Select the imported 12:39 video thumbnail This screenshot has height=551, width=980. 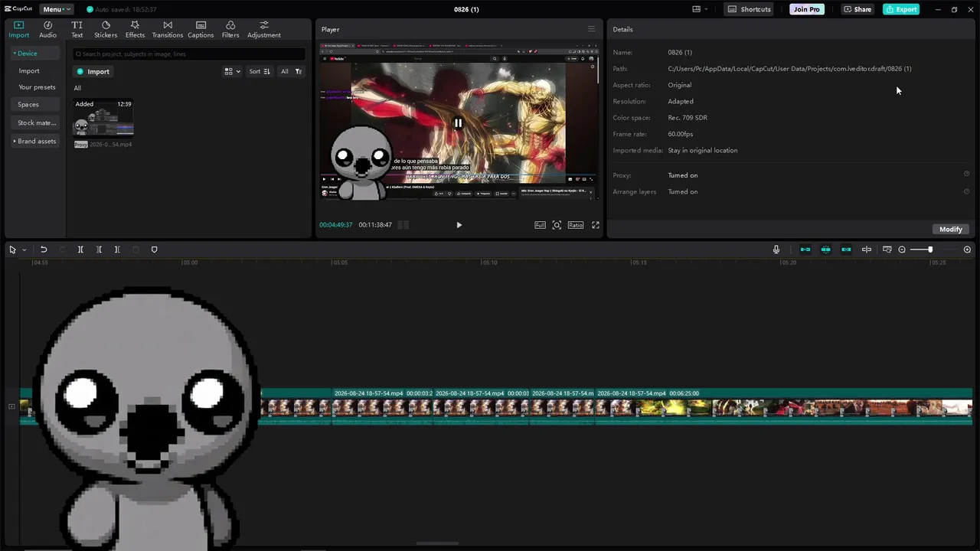[103, 117]
